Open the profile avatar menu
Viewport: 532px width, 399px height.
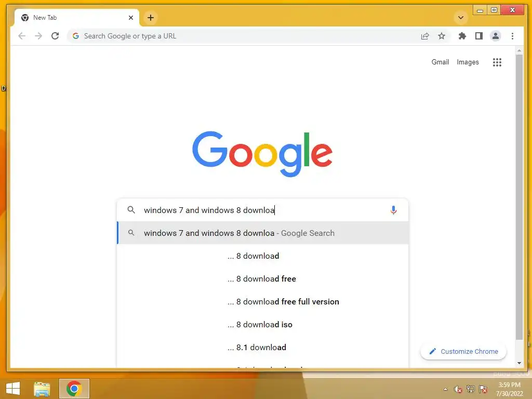point(495,36)
